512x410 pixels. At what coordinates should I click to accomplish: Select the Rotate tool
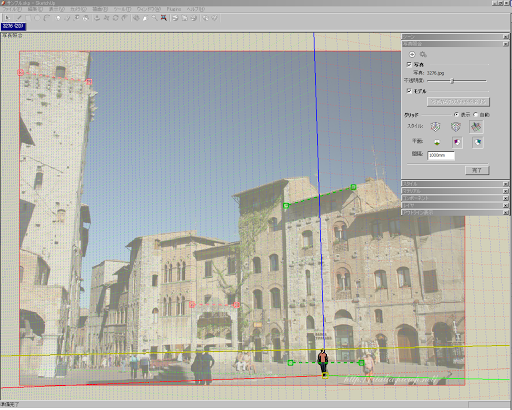pyautogui.click(x=115, y=18)
